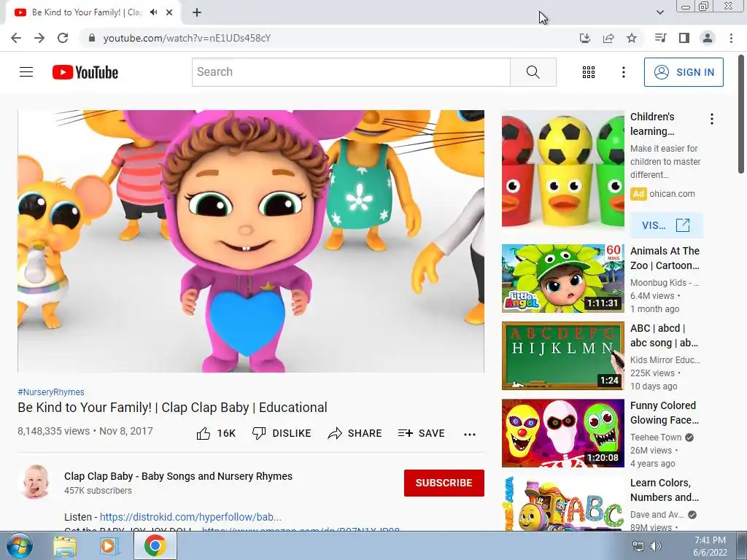Screen dimensions: 747x560
Task: Open a new tab with plus button
Action: 197,12
